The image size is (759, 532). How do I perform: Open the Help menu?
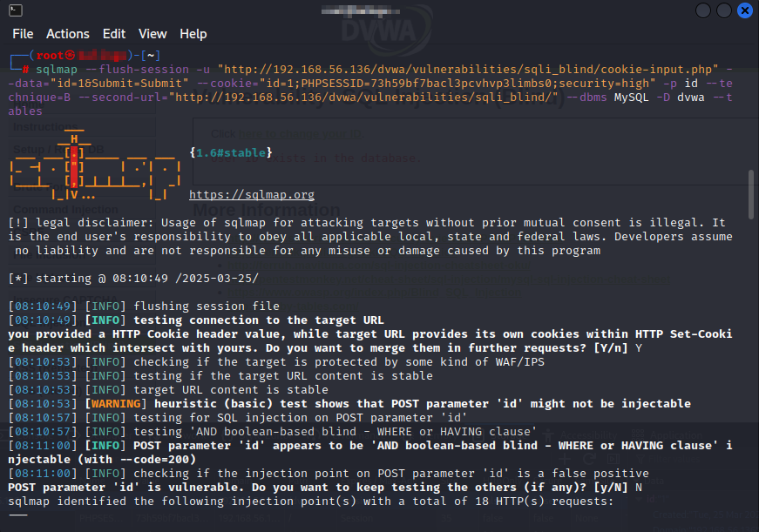tap(193, 34)
